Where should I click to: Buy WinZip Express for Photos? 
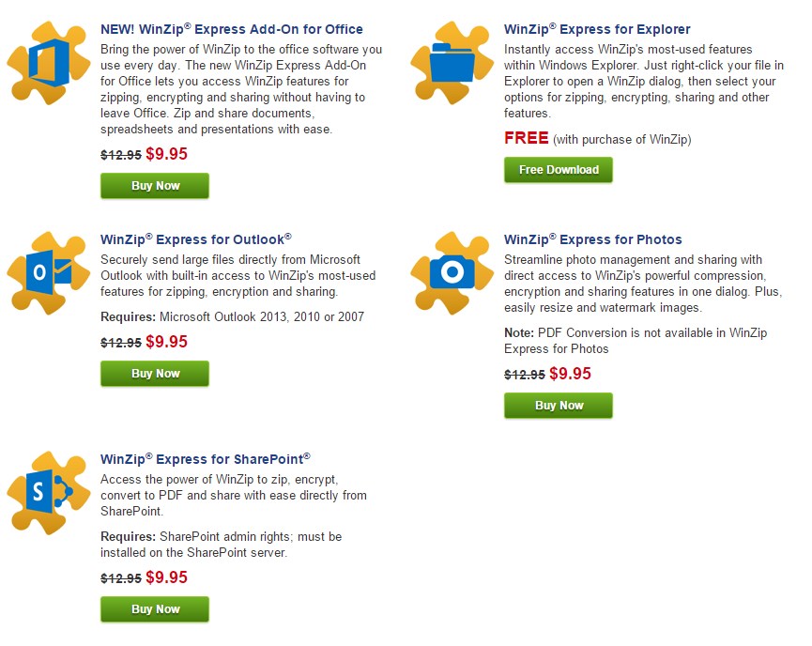pyautogui.click(x=559, y=406)
